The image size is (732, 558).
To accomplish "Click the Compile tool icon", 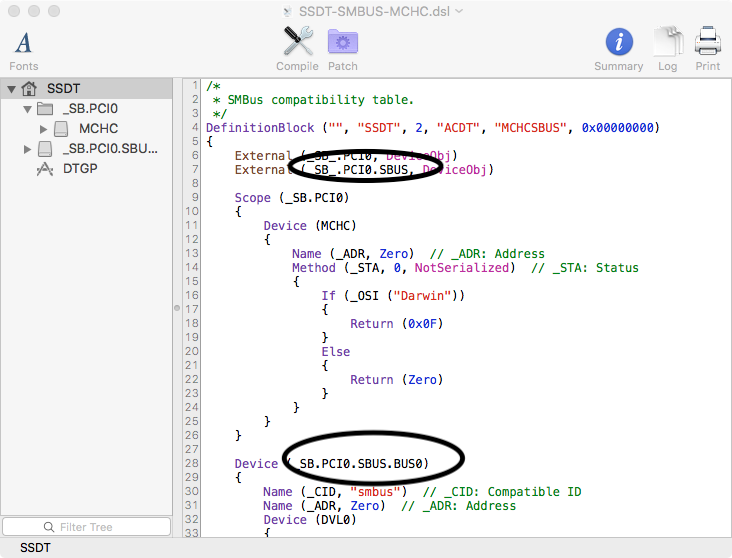I will 297,42.
